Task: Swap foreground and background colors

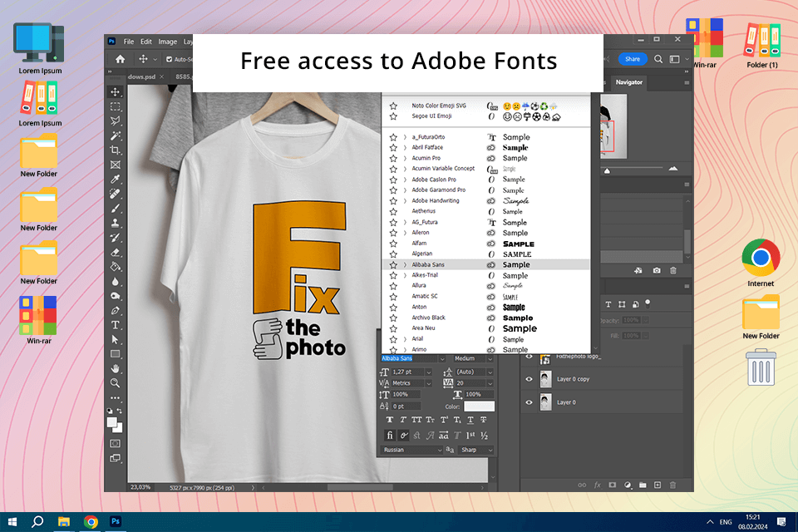Action: click(120, 411)
